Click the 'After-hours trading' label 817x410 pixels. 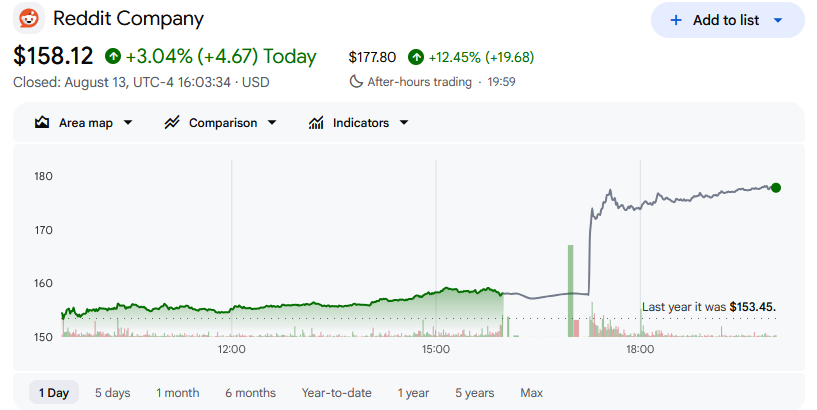(x=419, y=82)
